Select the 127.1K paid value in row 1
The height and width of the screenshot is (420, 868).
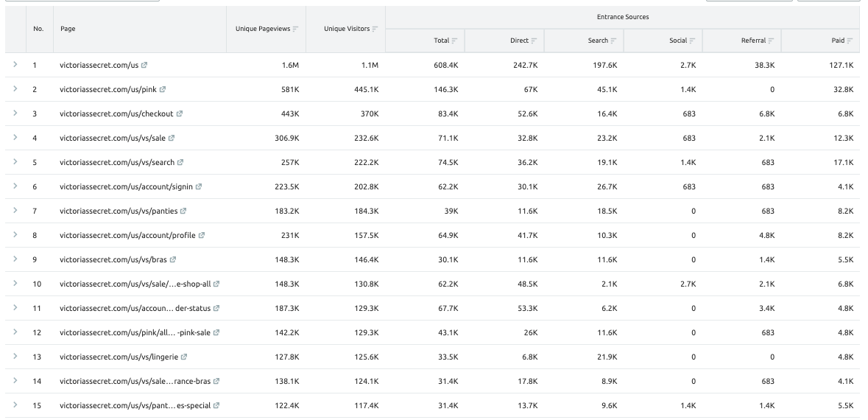click(841, 65)
